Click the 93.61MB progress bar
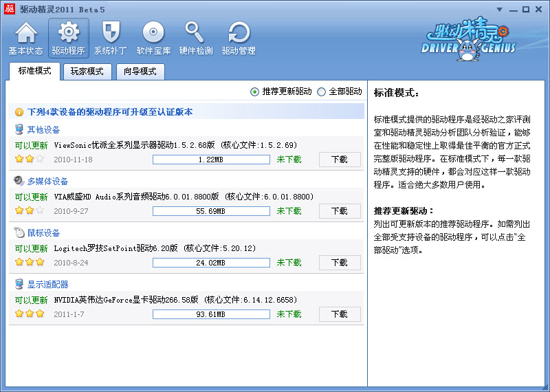550x392 pixels. pyautogui.click(x=211, y=314)
